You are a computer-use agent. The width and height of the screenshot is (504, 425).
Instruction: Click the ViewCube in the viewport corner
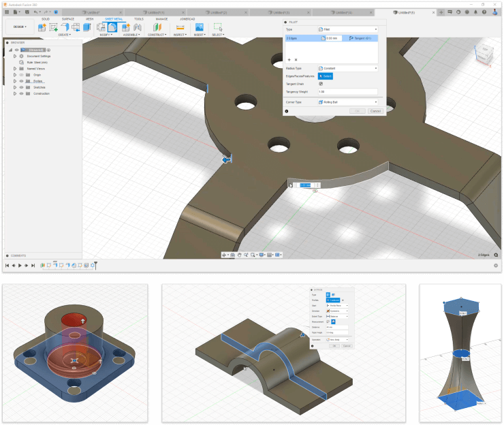coord(484,54)
